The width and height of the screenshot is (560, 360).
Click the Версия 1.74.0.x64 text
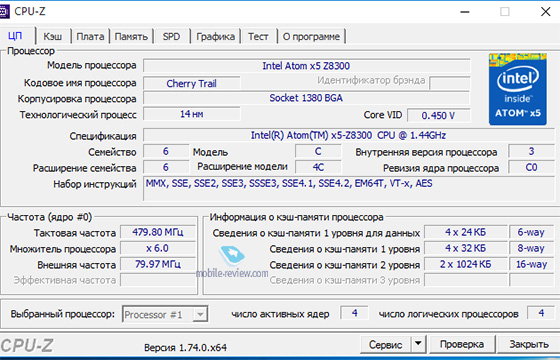click(185, 348)
